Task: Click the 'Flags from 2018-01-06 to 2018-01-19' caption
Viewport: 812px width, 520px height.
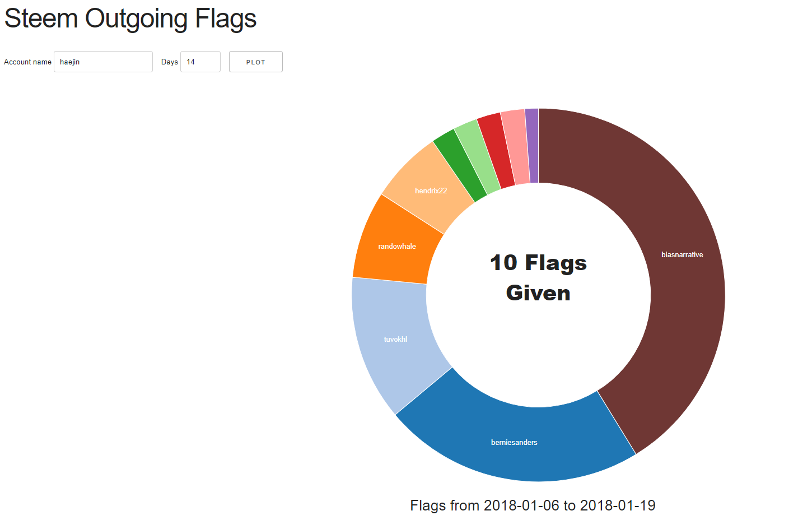Action: 533,505
